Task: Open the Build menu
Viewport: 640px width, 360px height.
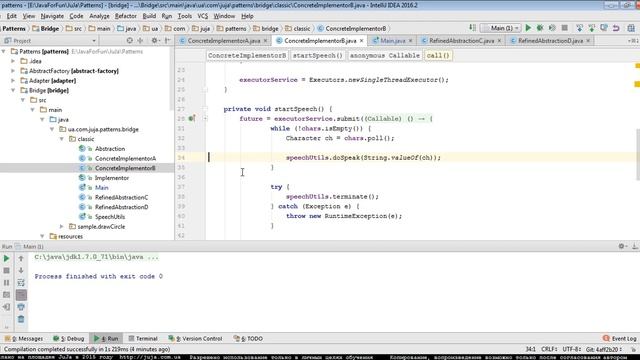Action: tap(149, 16)
